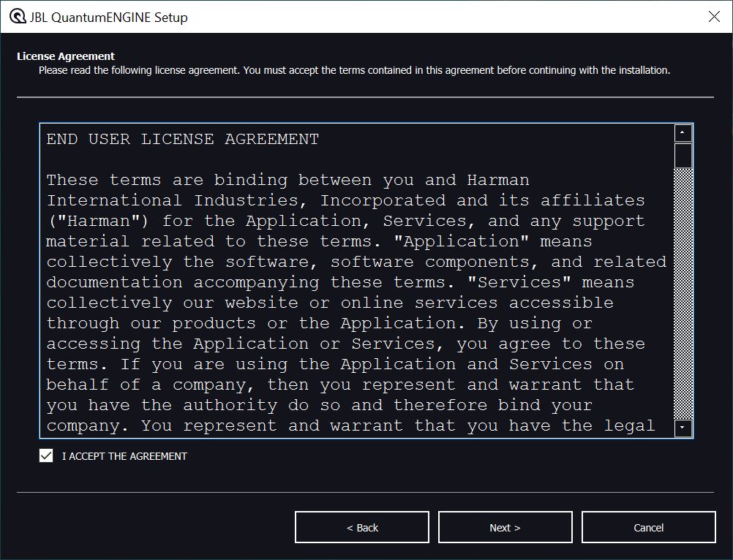
Task: Click the 'Please read the following license agreement' instruction
Action: (x=354, y=70)
